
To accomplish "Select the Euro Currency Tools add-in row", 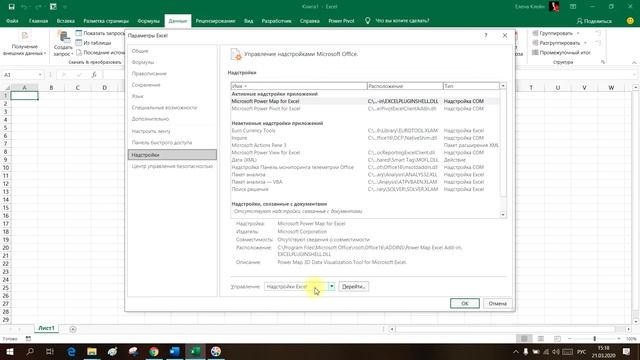I will (364, 131).
